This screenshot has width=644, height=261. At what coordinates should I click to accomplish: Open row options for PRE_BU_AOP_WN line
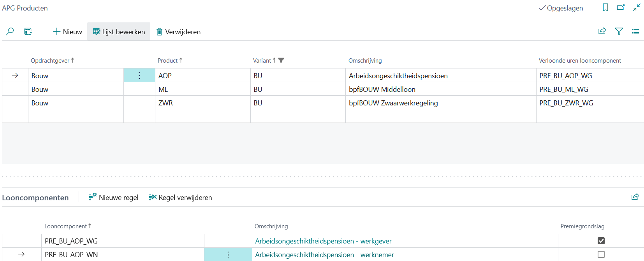(228, 255)
